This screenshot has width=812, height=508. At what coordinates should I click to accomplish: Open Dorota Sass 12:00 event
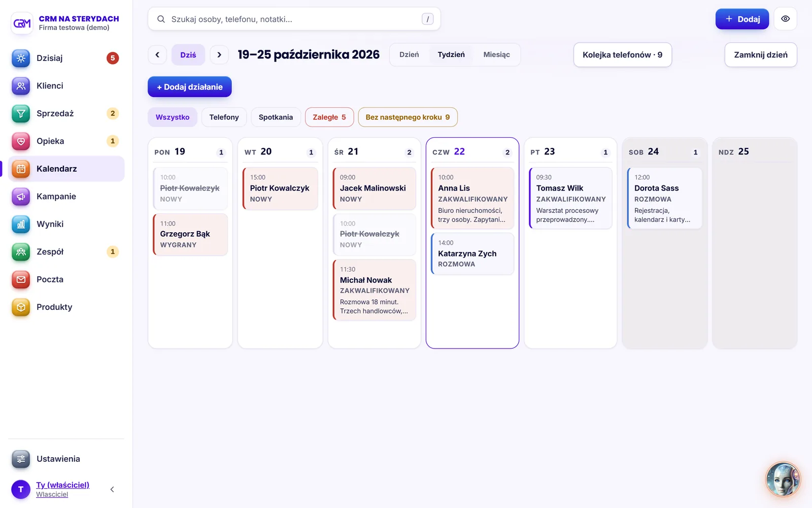coord(665,198)
